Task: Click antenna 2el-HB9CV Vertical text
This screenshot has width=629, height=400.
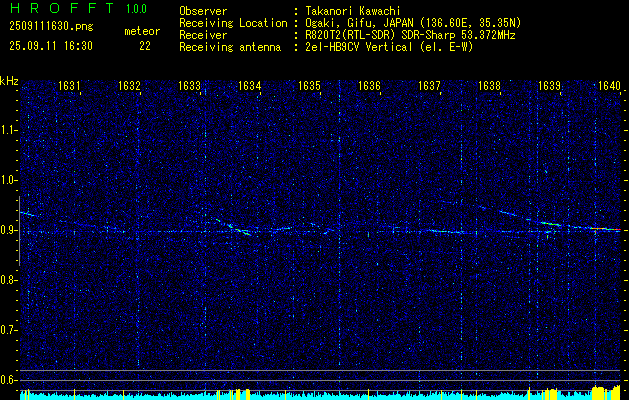Action: pos(359,47)
